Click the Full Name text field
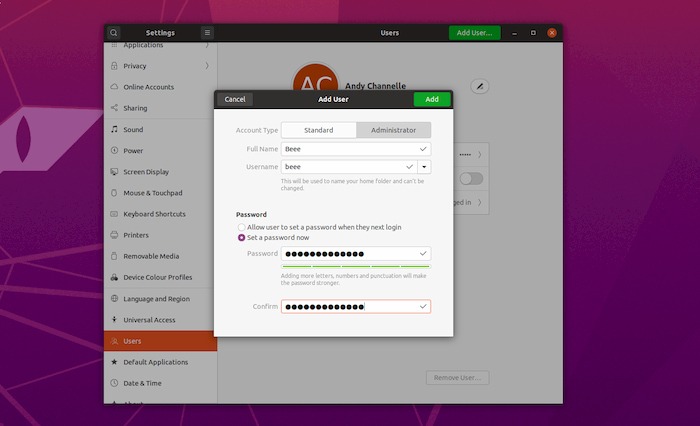The image size is (700, 426). click(x=355, y=148)
